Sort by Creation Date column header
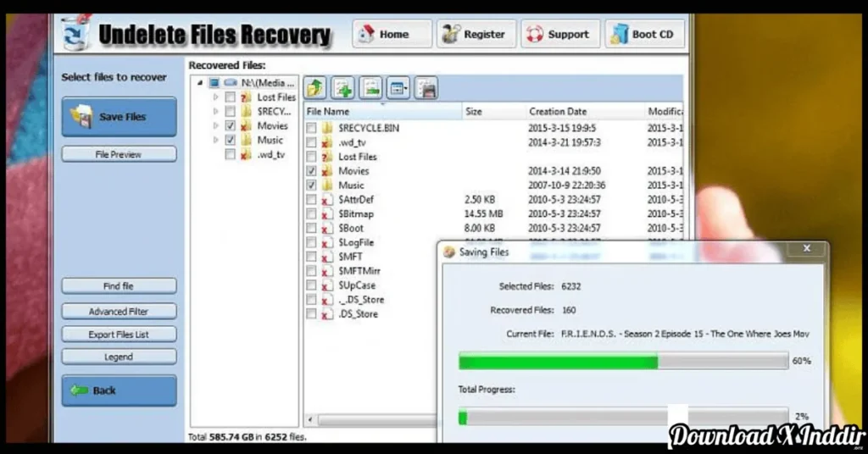Viewport: 868px width, 454px height. [585, 112]
